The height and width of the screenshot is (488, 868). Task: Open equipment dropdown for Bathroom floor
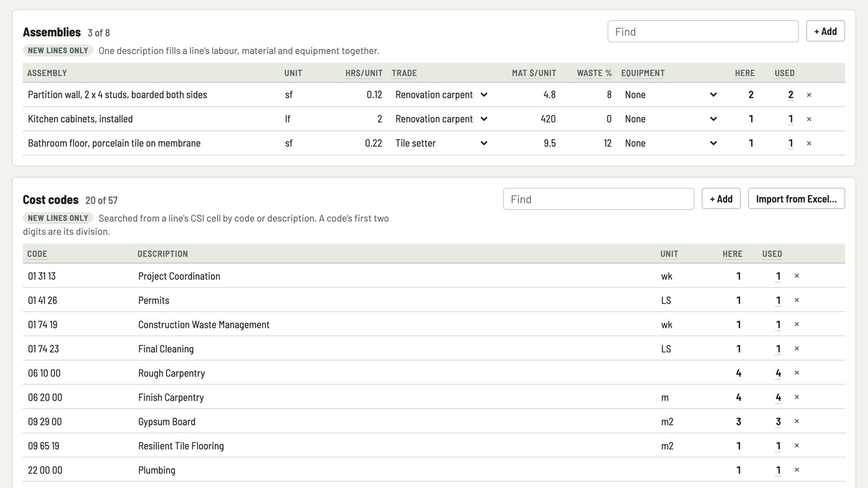click(671, 143)
